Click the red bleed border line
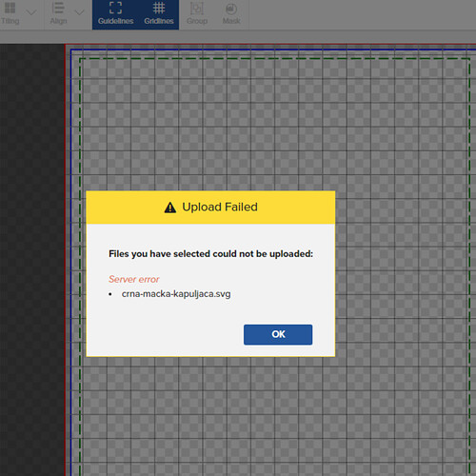Viewport: 476px width, 476px height. [66, 254]
